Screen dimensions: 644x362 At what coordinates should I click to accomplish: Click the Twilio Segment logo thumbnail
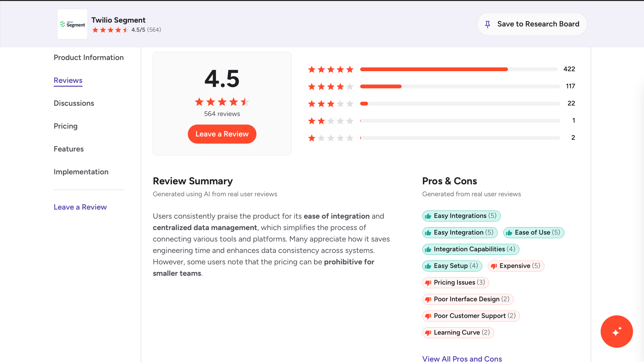(72, 24)
